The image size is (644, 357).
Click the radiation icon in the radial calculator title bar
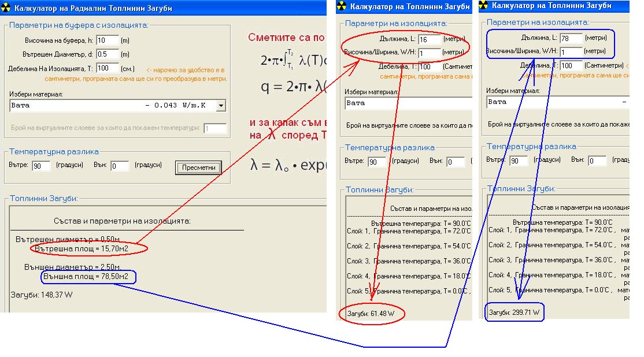pos(6,6)
